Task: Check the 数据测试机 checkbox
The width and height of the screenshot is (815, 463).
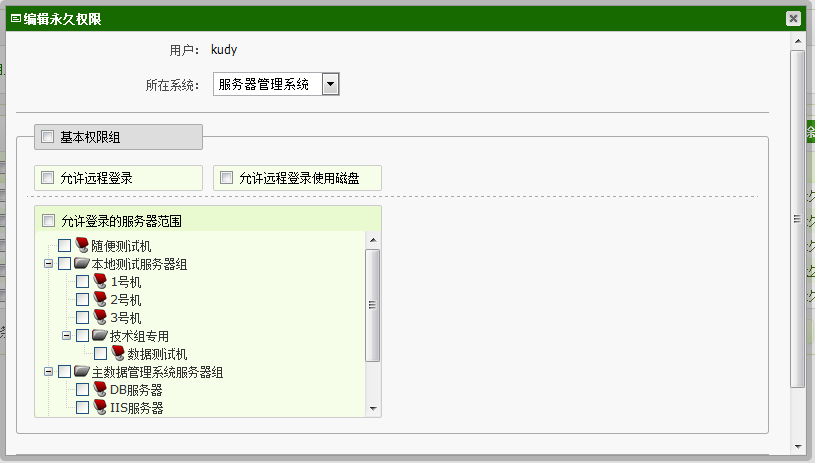Action: point(101,354)
